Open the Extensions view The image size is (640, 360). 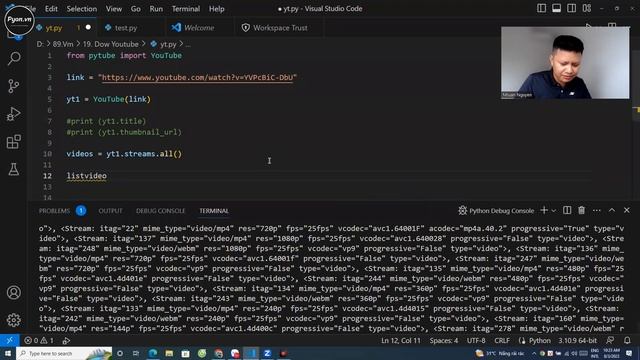14,142
